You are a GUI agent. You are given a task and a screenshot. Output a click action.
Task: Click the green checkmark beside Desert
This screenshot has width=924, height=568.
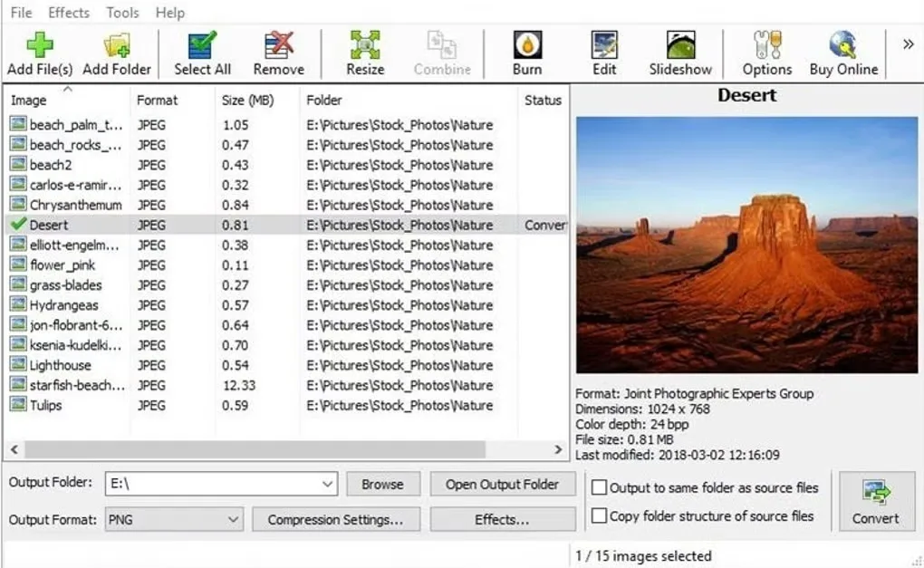point(18,224)
